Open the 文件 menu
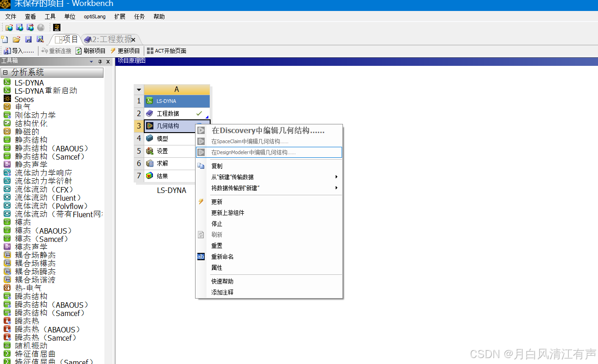Screen dimensions: 598x364 11,16
